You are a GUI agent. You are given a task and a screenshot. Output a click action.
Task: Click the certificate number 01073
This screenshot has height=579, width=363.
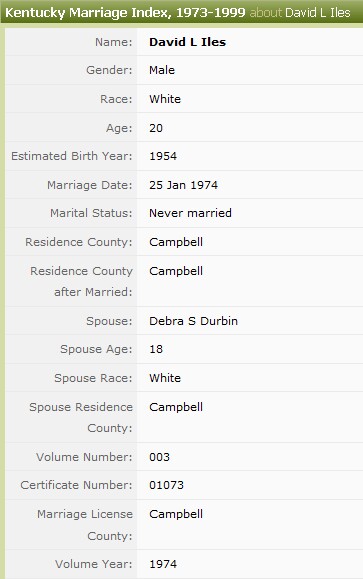click(x=166, y=485)
